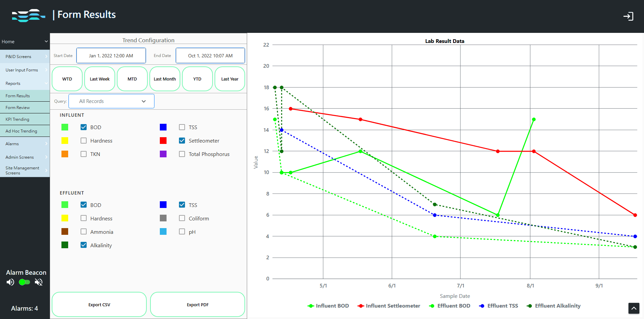
Task: Open the All Records query dropdown
Action: pos(111,101)
